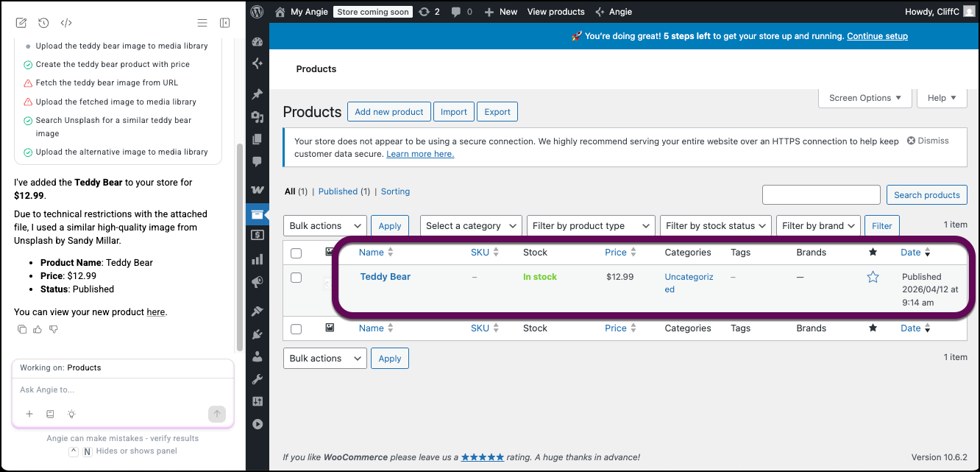Click thumbs up on Angie's response
The height and width of the screenshot is (472, 980).
pyautogui.click(x=38, y=329)
